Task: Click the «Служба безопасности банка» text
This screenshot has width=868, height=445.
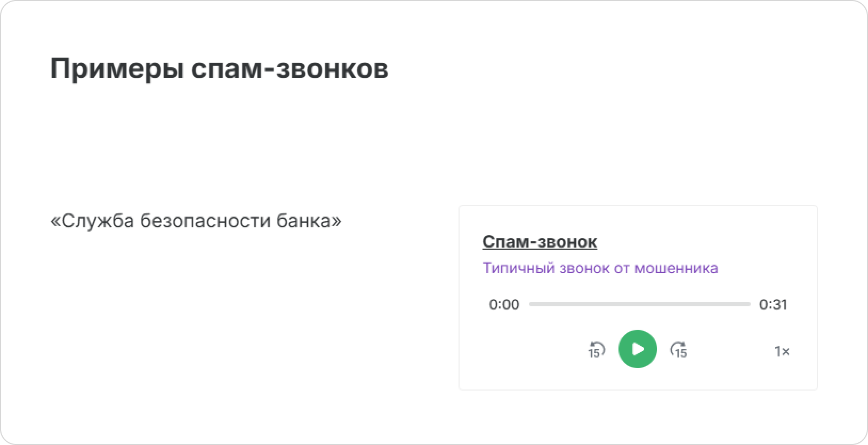Action: coord(196,220)
